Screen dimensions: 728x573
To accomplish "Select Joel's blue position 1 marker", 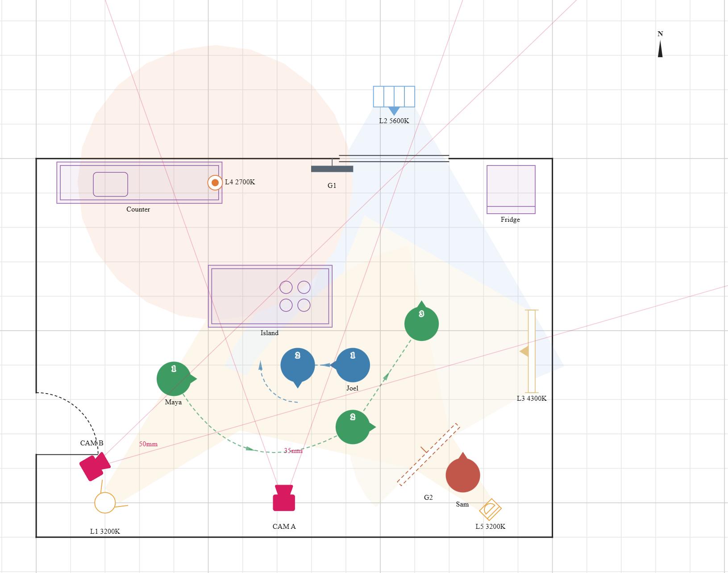I will pyautogui.click(x=352, y=365).
